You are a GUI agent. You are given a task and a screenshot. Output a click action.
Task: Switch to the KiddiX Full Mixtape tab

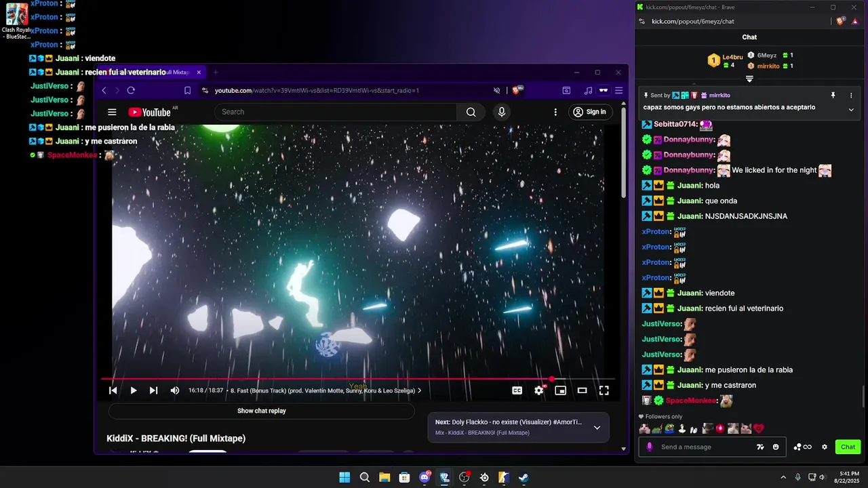click(150, 72)
